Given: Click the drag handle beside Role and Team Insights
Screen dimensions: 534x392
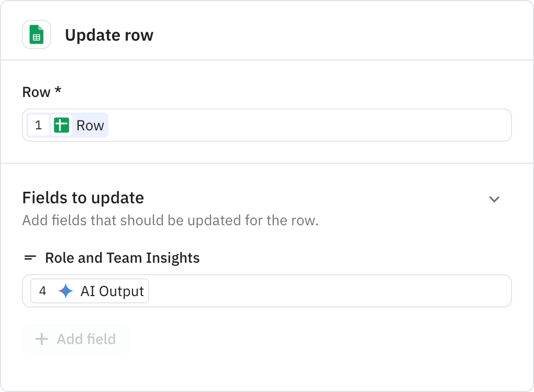Looking at the screenshot, I should 30,257.
